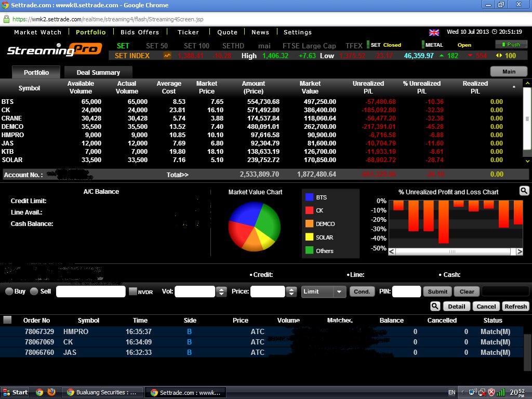Click the Clear button
This screenshot has height=399, width=532.
[x=467, y=291]
